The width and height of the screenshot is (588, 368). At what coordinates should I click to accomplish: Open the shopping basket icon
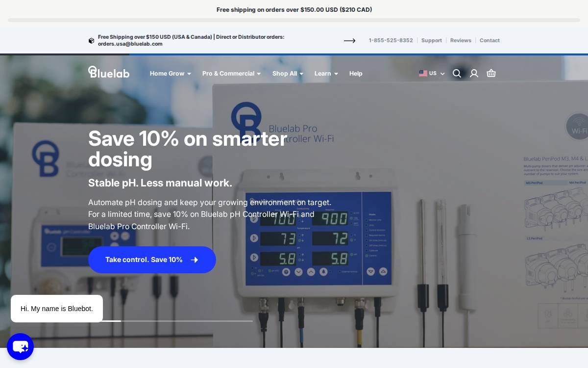[x=491, y=73]
